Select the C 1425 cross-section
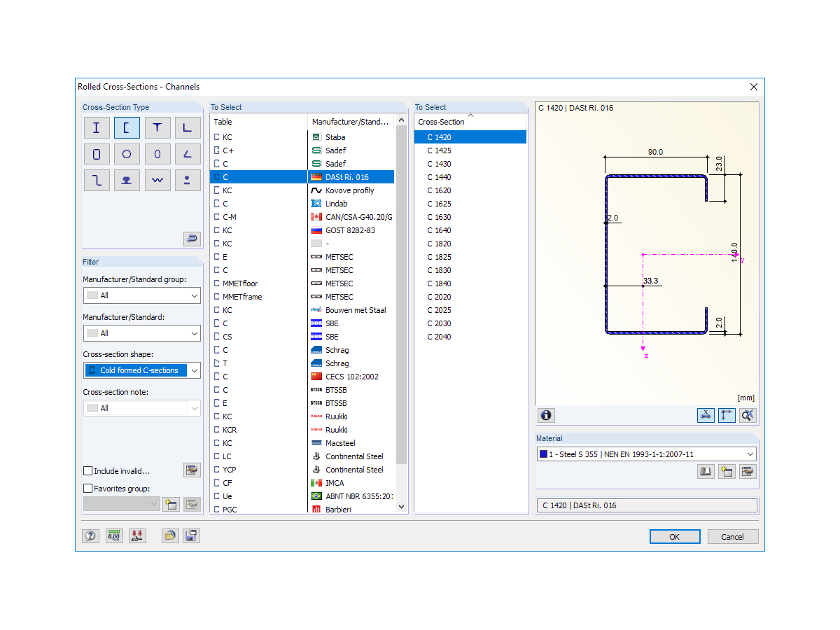 click(x=470, y=150)
